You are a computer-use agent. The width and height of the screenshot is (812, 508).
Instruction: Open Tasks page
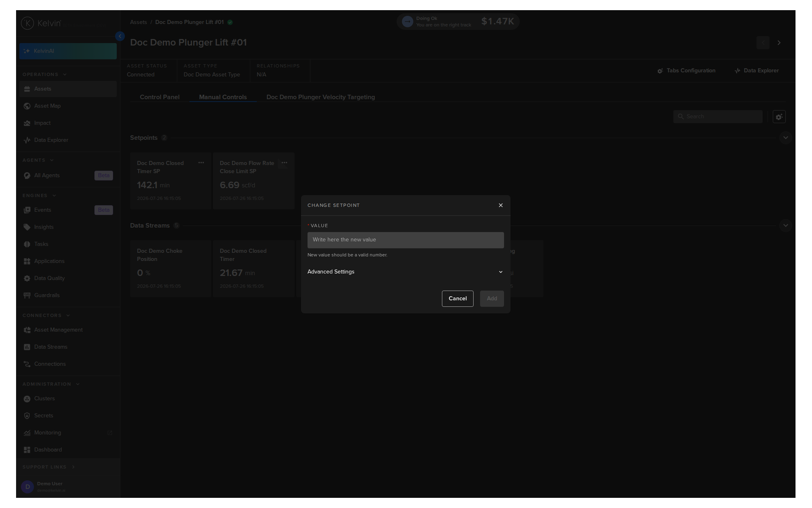[68, 244]
